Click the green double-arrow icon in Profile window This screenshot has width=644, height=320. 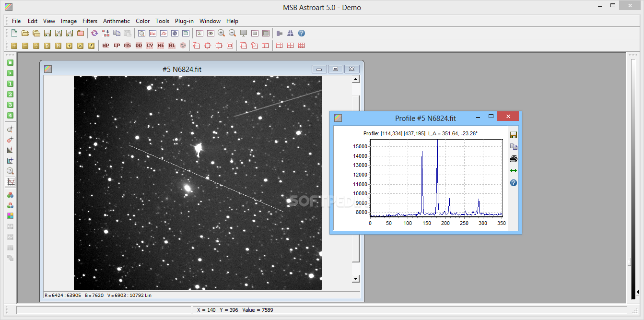pyautogui.click(x=514, y=171)
